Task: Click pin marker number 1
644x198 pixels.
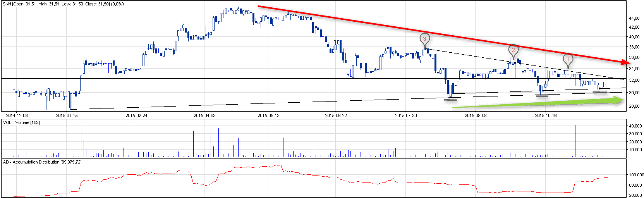Action: point(568,59)
